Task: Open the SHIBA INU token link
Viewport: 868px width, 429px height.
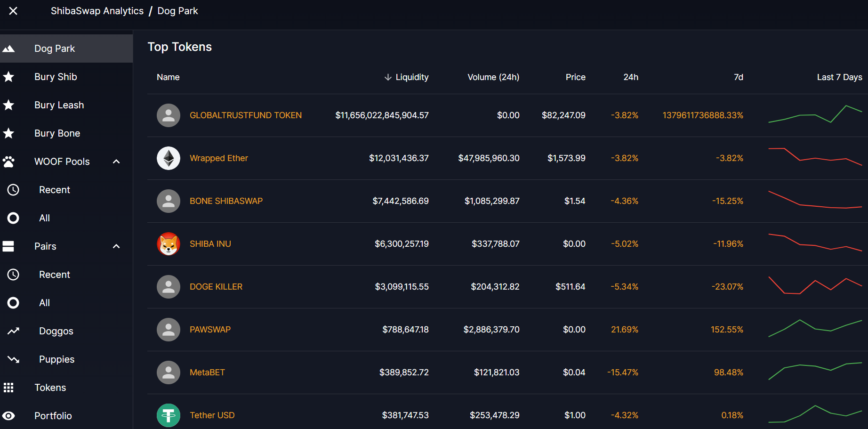Action: point(210,244)
